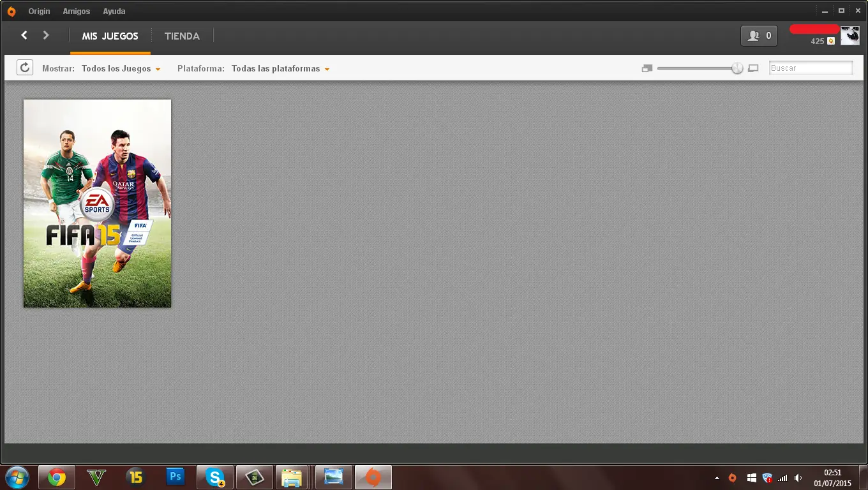The height and width of the screenshot is (490, 868).
Task: Switch to the MIS JUEGOS tab
Action: coord(110,36)
